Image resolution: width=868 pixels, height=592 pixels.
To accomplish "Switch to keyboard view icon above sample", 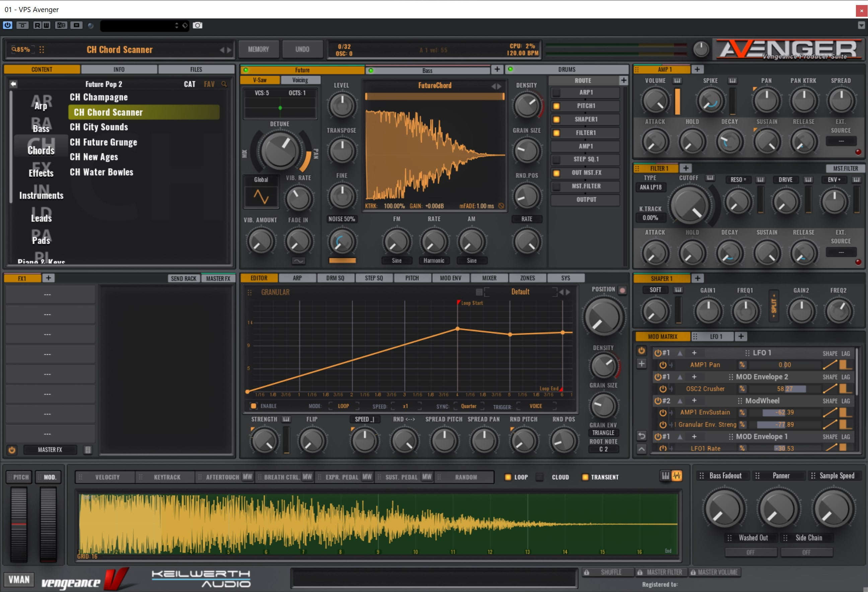I will [x=665, y=476].
